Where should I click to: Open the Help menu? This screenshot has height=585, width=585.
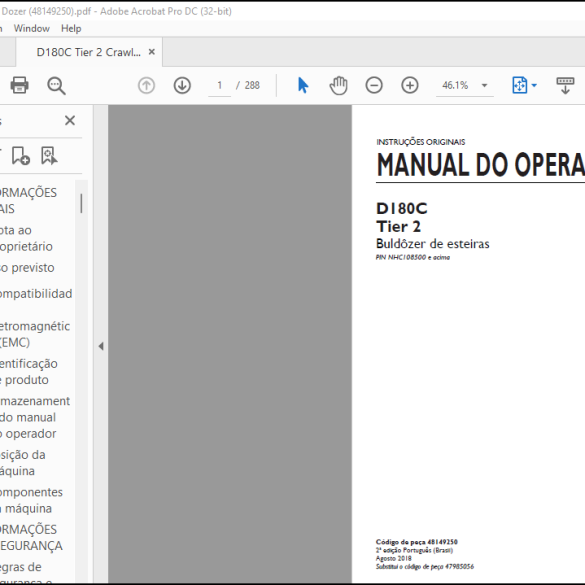point(71,28)
